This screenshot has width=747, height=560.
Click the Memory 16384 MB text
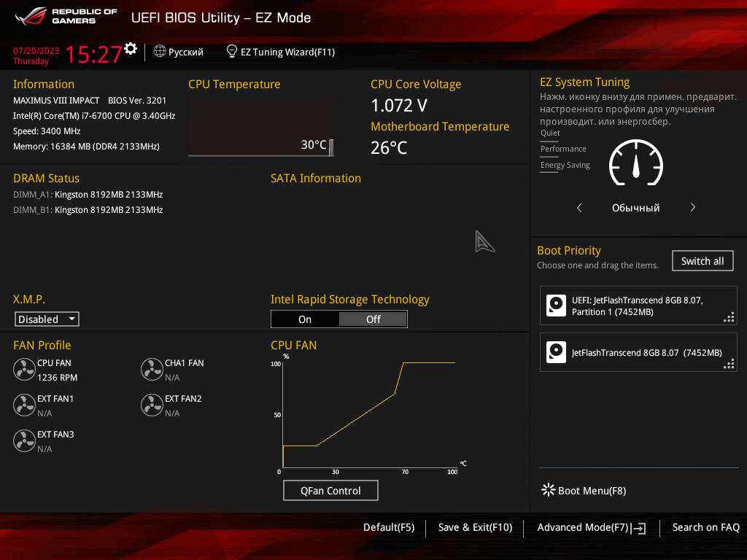(x=86, y=146)
